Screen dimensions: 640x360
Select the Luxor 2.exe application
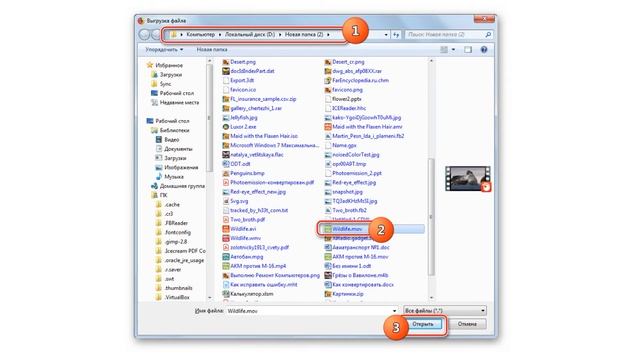(240, 127)
